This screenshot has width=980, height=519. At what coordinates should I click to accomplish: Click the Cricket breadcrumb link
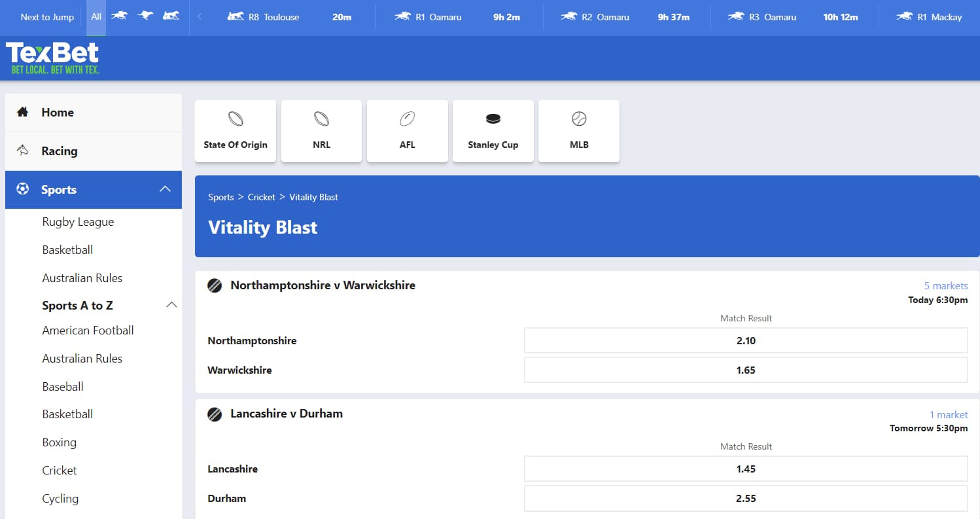pos(262,197)
